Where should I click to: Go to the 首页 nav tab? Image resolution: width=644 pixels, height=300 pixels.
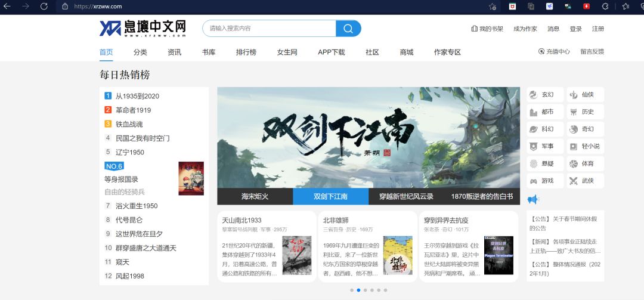(106, 52)
